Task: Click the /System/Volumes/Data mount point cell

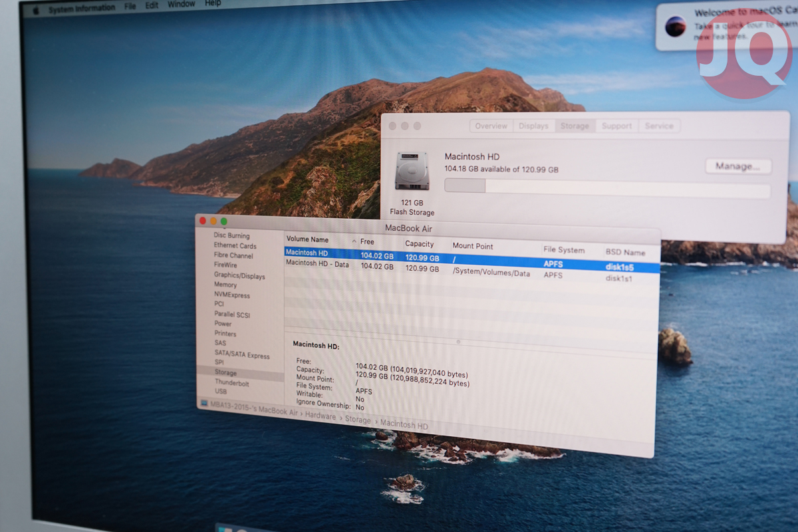Action: pos(491,273)
